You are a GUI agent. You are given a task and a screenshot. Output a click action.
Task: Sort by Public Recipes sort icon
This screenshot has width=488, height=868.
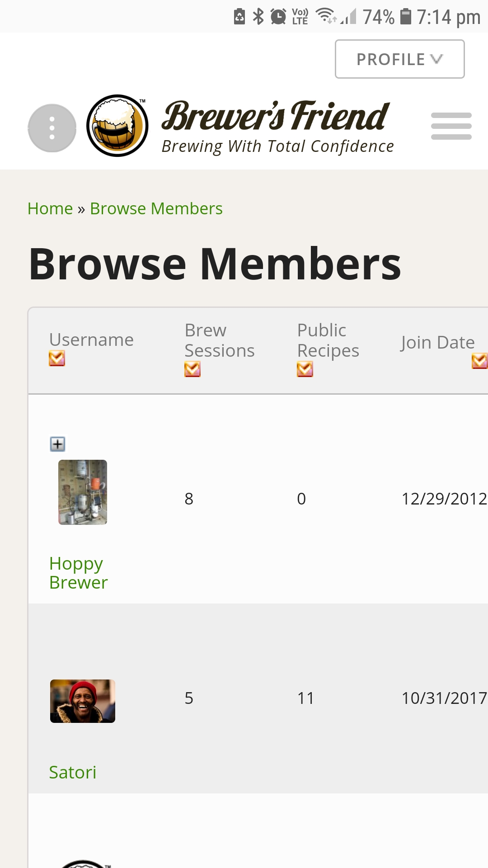point(305,369)
